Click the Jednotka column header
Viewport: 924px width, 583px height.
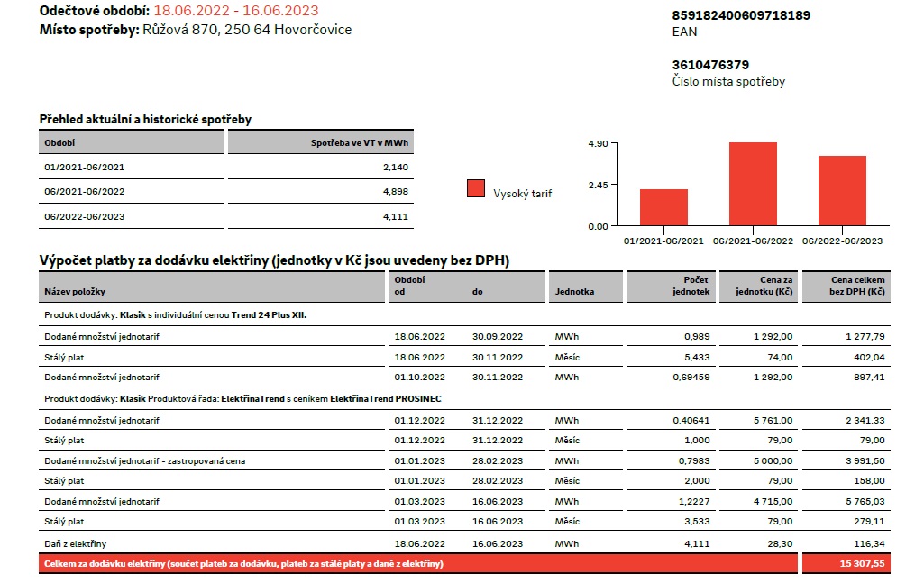pos(574,292)
